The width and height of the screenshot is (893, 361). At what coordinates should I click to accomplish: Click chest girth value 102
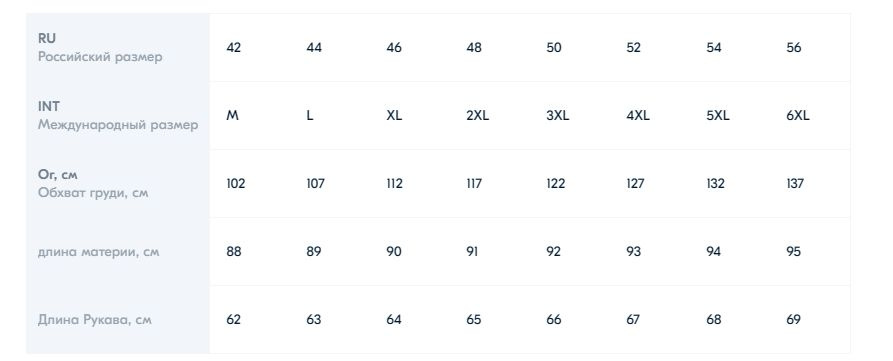(x=235, y=183)
